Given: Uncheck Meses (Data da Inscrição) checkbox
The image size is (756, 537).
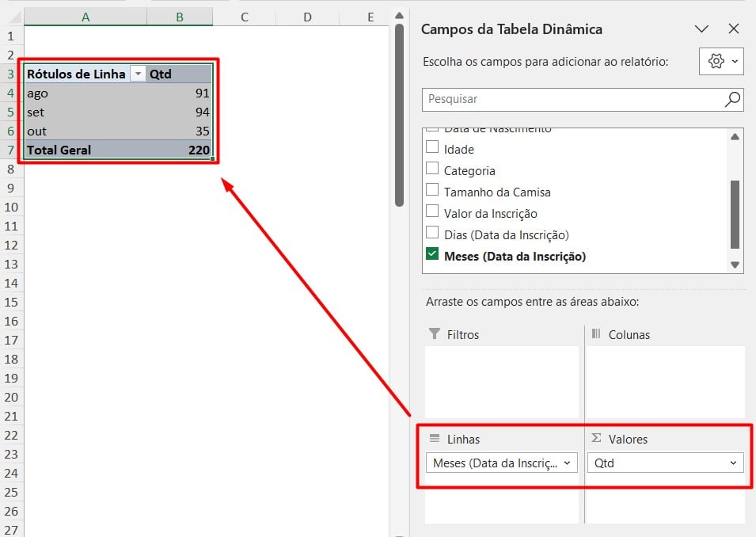Looking at the screenshot, I should tap(432, 255).
